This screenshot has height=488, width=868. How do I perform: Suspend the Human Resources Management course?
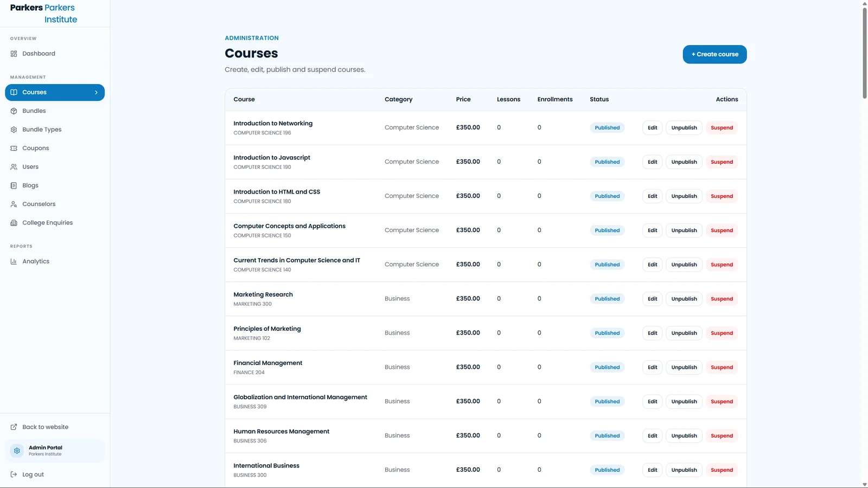722,435
